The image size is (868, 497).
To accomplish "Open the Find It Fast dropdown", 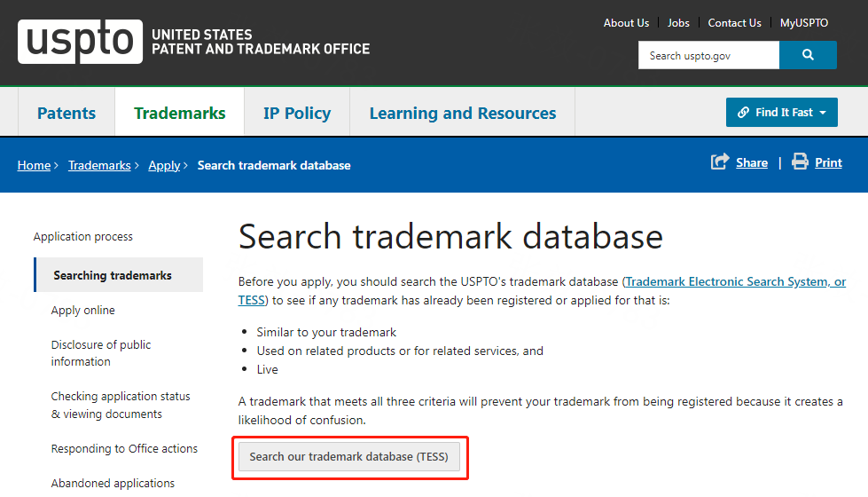I will click(782, 113).
